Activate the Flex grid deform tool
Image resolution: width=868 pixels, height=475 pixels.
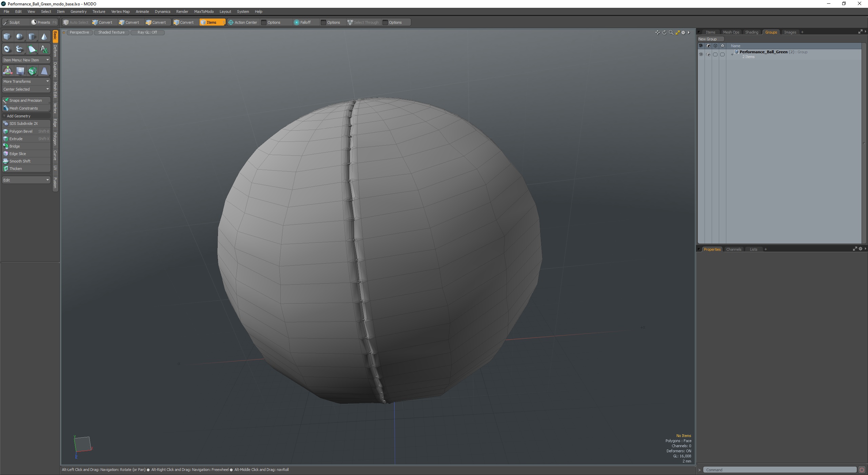20,71
